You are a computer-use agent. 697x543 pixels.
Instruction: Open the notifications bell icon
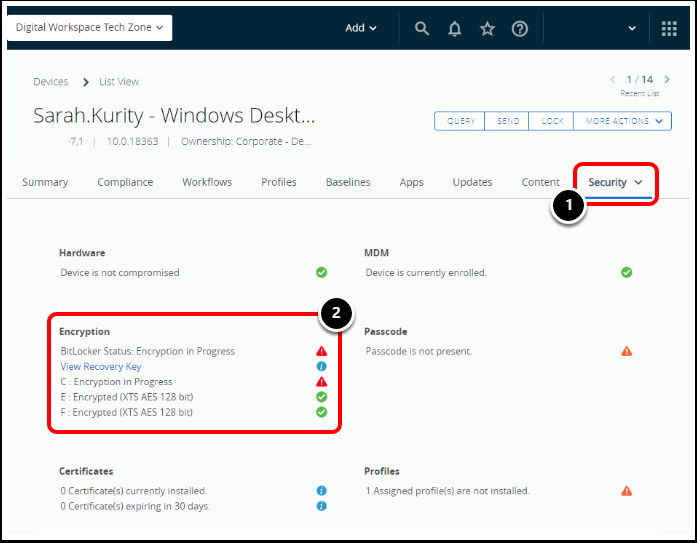[455, 29]
